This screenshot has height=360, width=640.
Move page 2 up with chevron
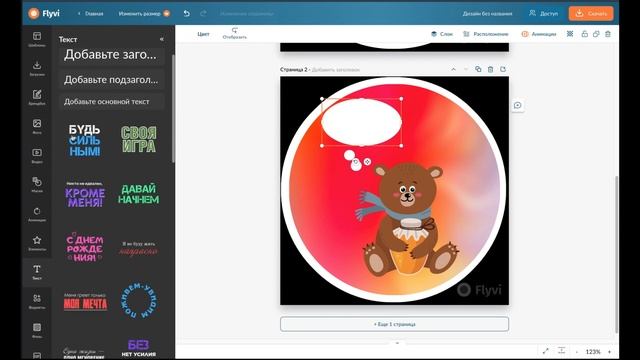click(x=453, y=69)
